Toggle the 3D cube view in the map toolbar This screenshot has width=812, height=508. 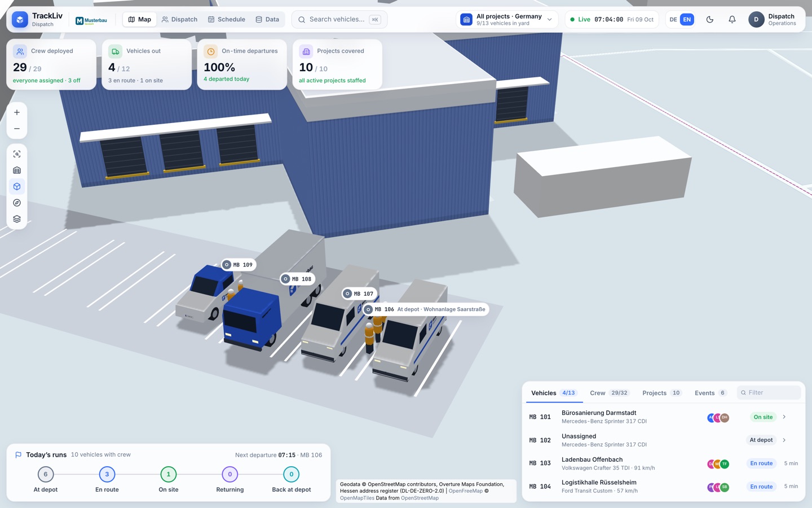click(x=17, y=187)
